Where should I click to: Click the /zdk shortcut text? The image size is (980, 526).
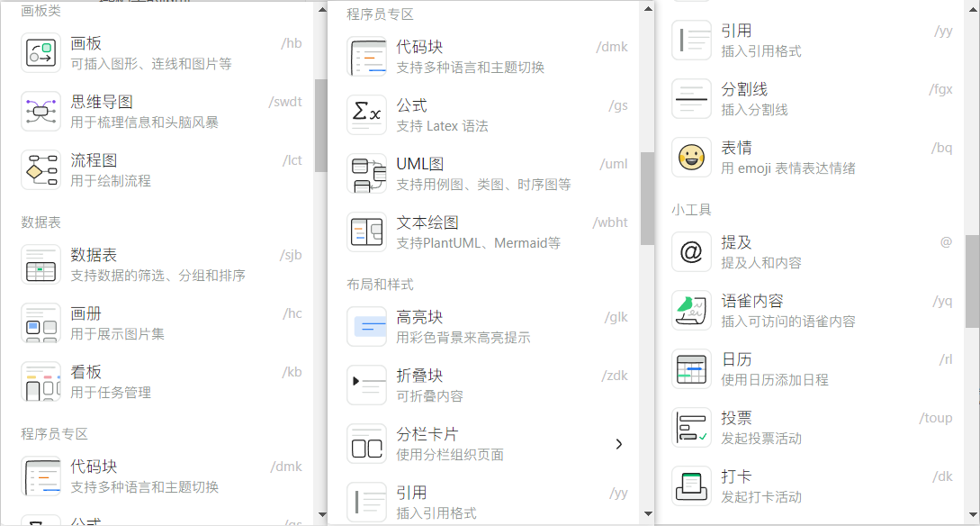click(615, 376)
